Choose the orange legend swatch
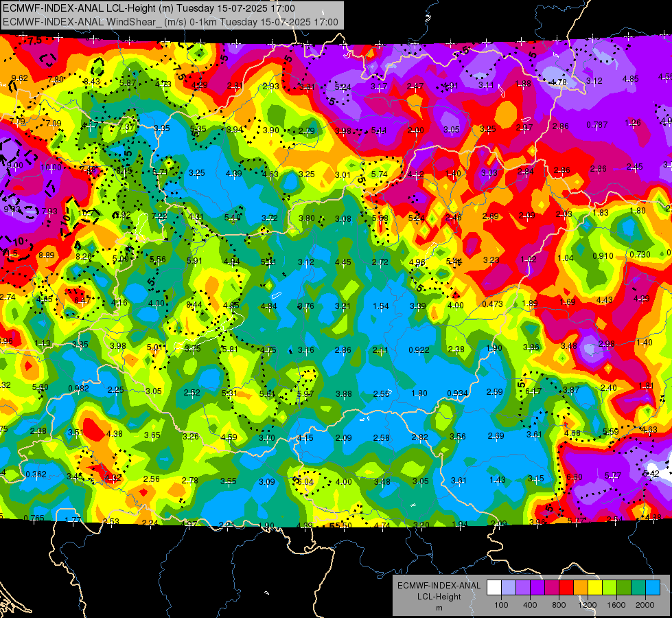The height and width of the screenshot is (618, 672). click(581, 588)
